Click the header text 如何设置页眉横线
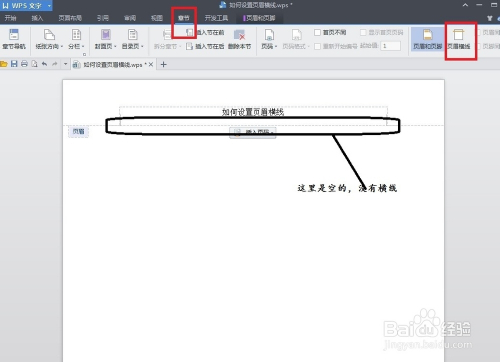500x362 pixels. point(253,112)
